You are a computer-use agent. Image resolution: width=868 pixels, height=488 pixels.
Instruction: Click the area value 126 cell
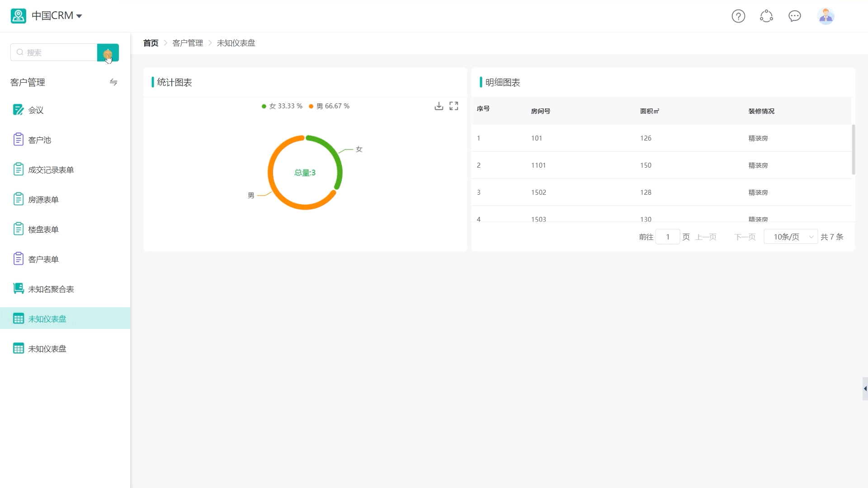[646, 138]
